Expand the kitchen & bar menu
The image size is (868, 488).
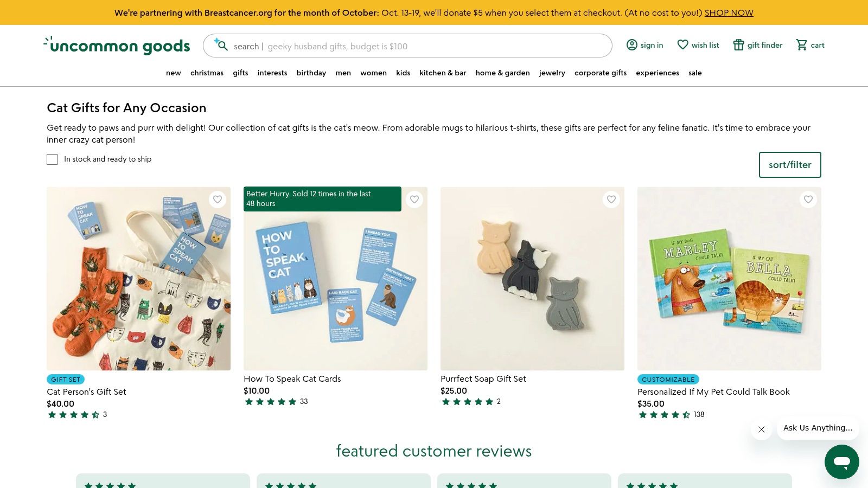(443, 73)
